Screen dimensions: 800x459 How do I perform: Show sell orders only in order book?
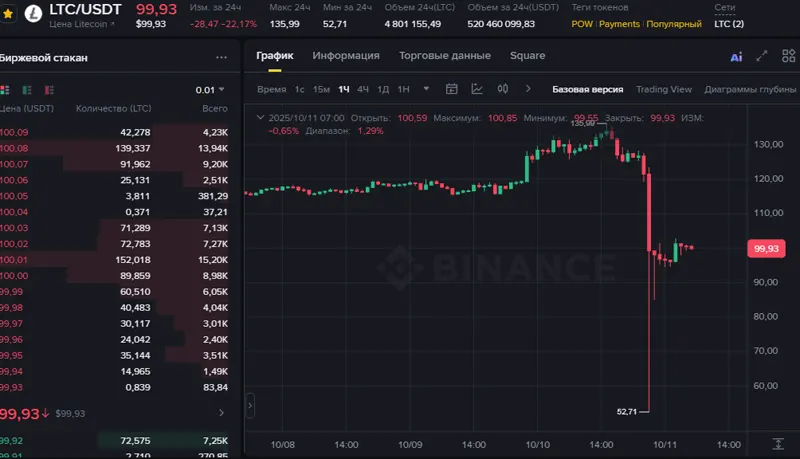[x=47, y=90]
